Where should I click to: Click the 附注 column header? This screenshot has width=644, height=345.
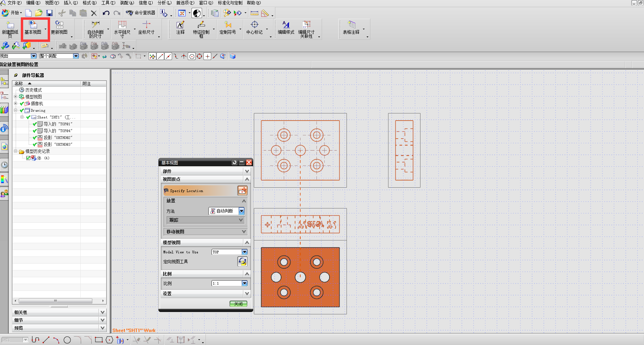click(x=93, y=83)
